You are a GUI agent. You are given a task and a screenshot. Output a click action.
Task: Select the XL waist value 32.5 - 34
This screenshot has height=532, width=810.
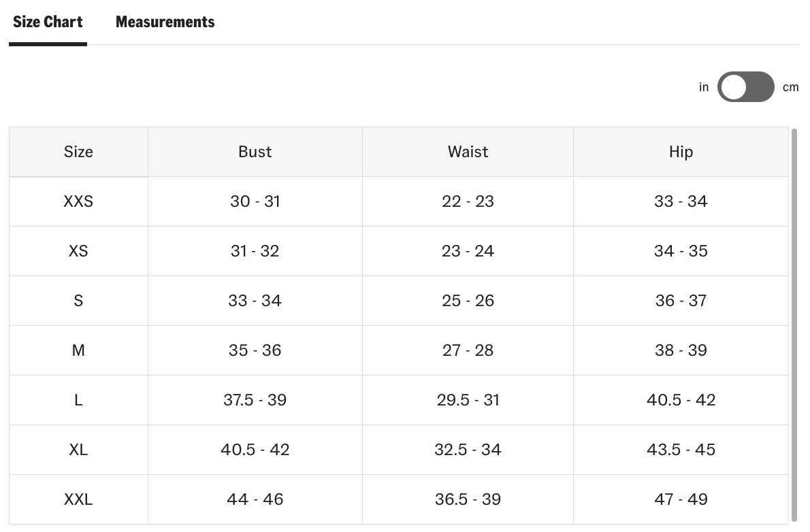pos(468,450)
